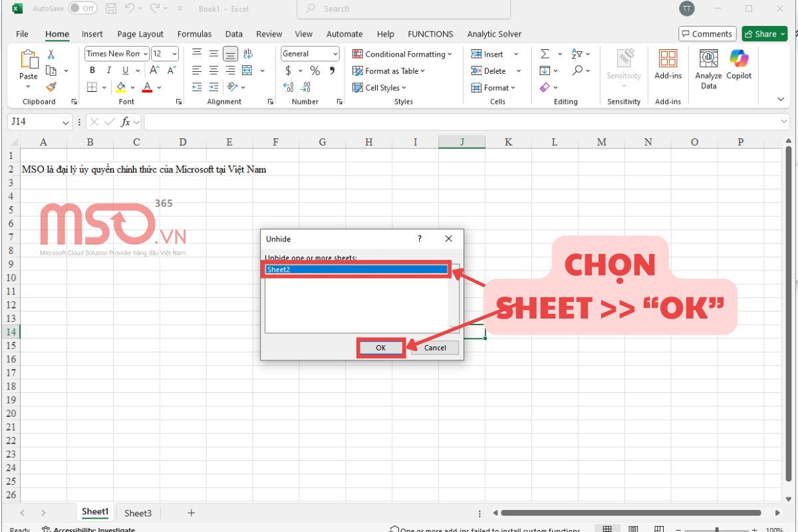Click the AutoSum sigma icon

pyautogui.click(x=545, y=54)
